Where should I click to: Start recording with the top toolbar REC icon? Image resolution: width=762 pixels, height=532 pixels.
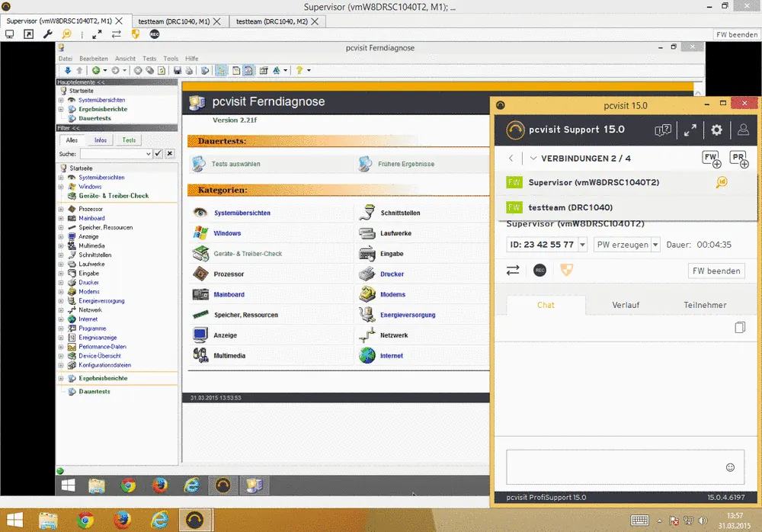[x=155, y=34]
